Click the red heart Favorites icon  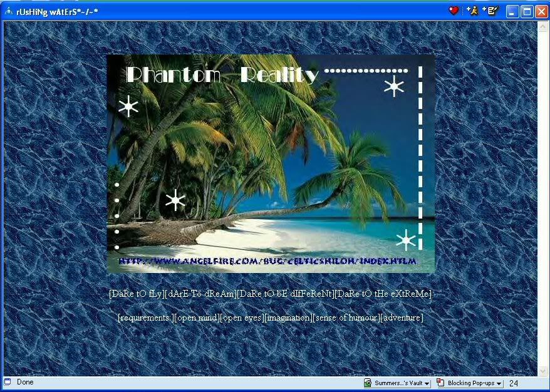454,11
